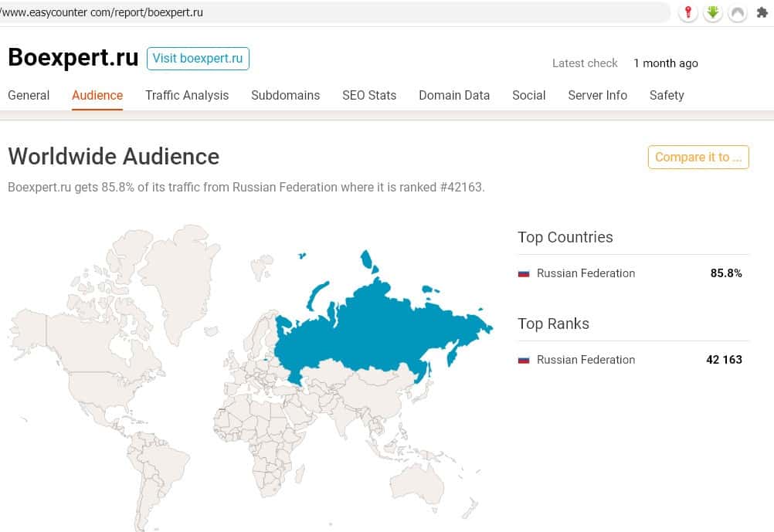774x532 pixels.
Task: Open the Subdomains tab
Action: coord(285,96)
